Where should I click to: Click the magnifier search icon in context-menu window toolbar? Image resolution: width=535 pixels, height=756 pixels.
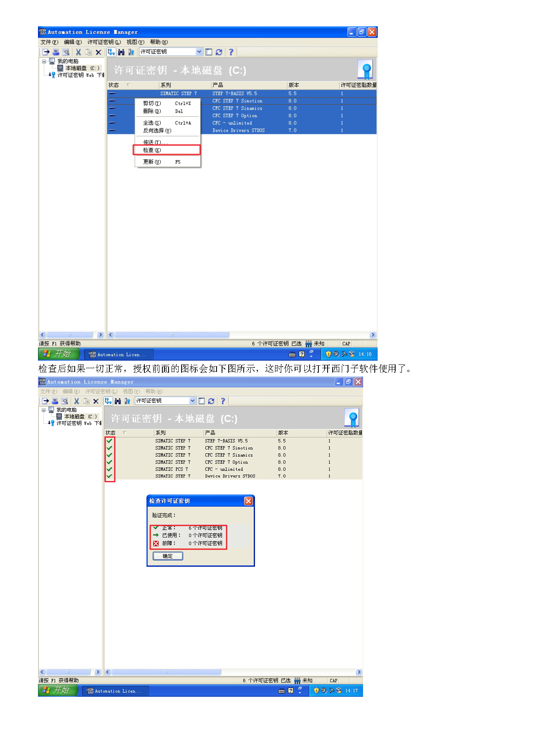pos(66,52)
